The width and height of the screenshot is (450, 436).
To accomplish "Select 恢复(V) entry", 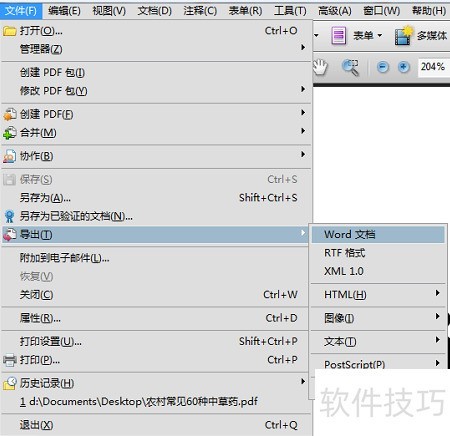I will [x=155, y=276].
